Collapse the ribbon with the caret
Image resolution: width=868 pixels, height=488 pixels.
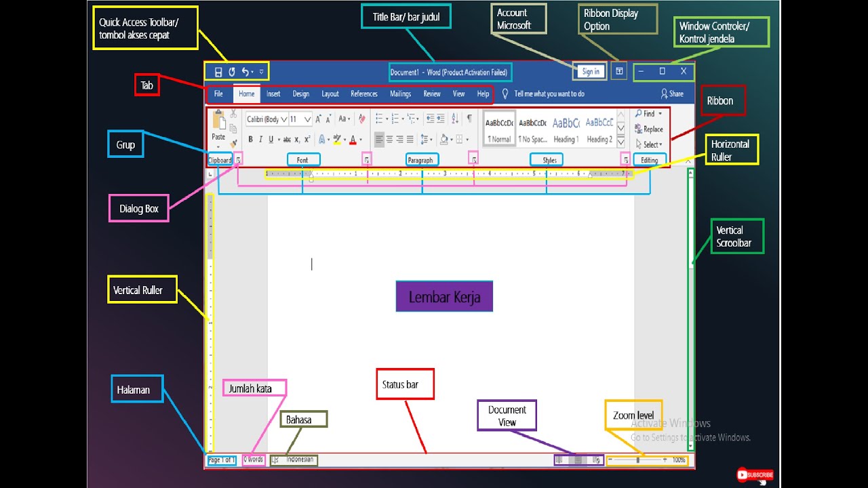[x=688, y=161]
